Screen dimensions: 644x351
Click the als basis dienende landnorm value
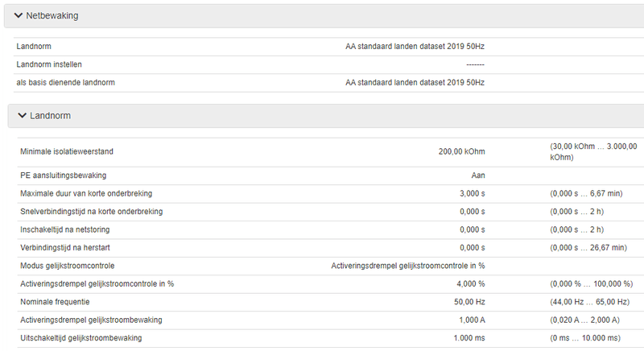pos(415,83)
